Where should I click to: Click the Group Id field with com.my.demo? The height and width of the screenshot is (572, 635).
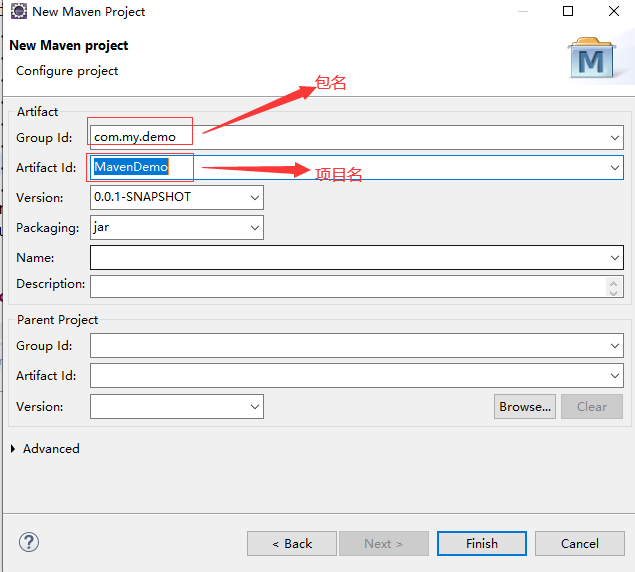point(356,138)
